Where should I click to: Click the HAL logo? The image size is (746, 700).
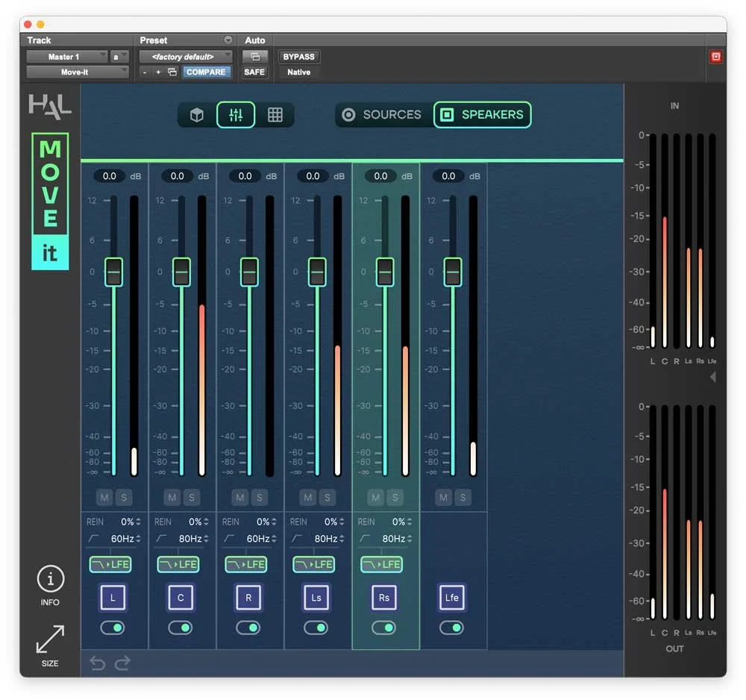(50, 106)
